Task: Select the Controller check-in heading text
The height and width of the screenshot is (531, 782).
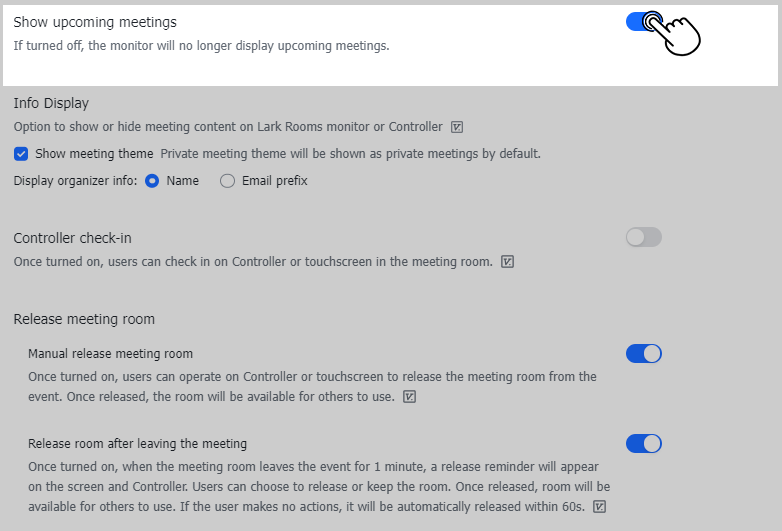Action: [72, 238]
